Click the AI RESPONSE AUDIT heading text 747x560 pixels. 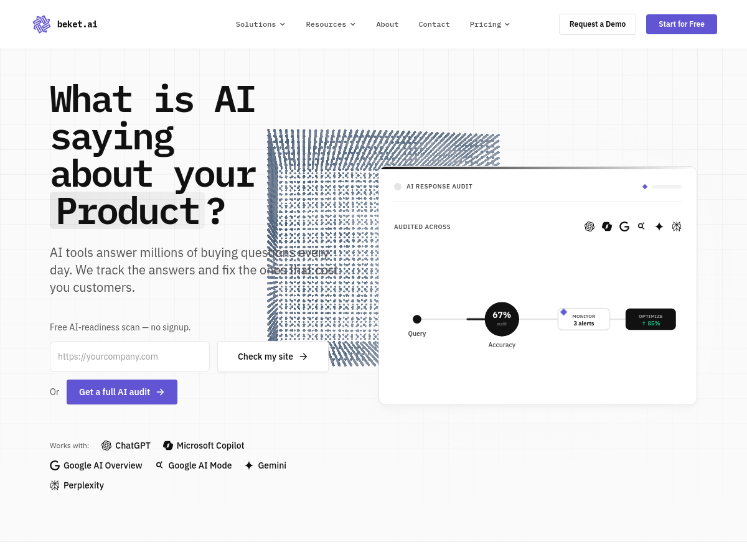pos(439,187)
